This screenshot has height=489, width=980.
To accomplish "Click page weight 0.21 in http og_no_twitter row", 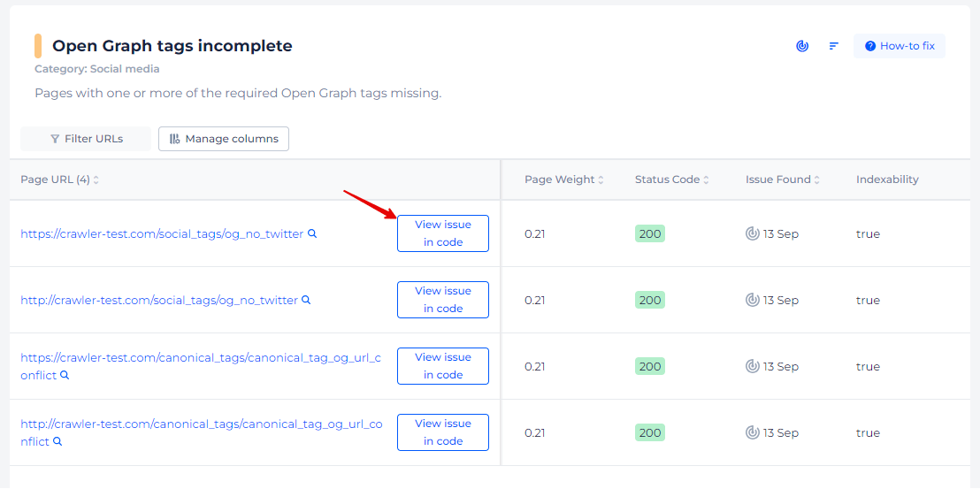I will (534, 301).
